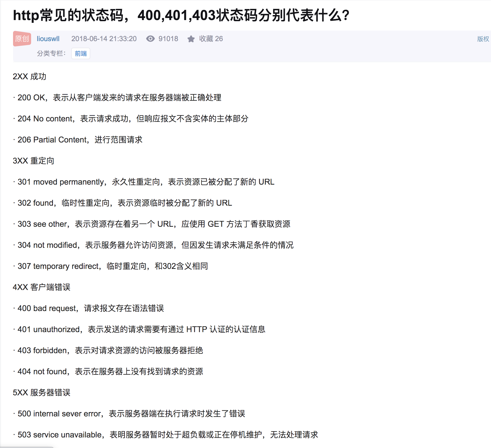Screen dimensions: 491x448
Task: Open author liouswll's profile
Action: (x=48, y=39)
